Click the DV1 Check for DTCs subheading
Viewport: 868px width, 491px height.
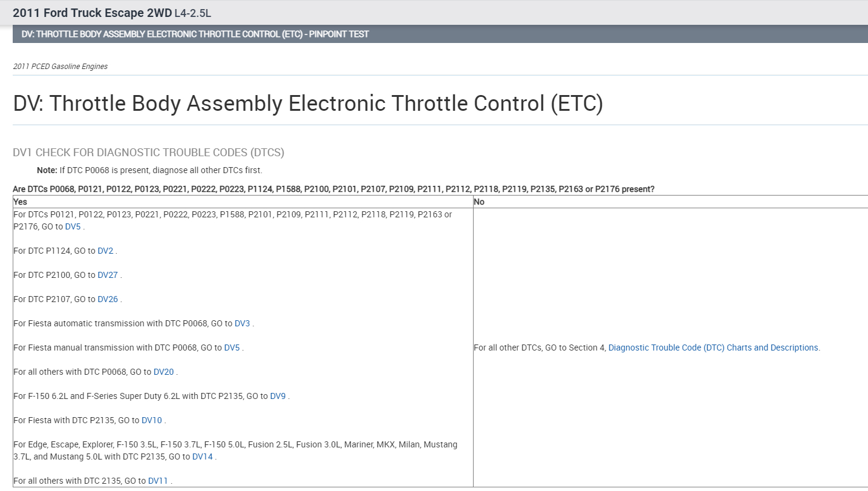pyautogui.click(x=148, y=152)
